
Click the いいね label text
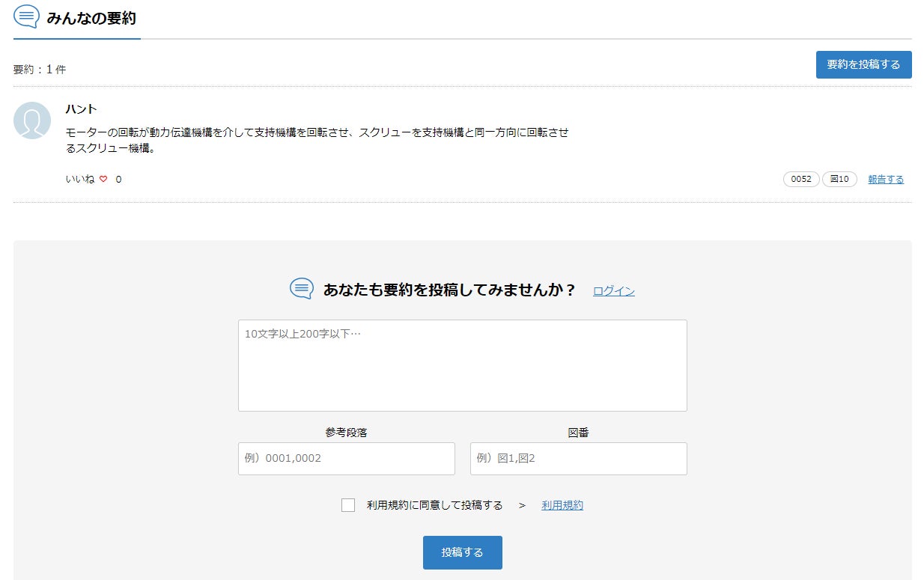coord(80,180)
